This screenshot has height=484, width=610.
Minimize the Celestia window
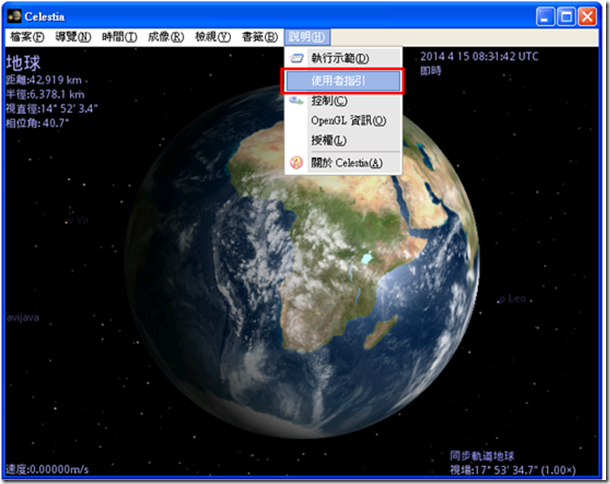coord(545,17)
